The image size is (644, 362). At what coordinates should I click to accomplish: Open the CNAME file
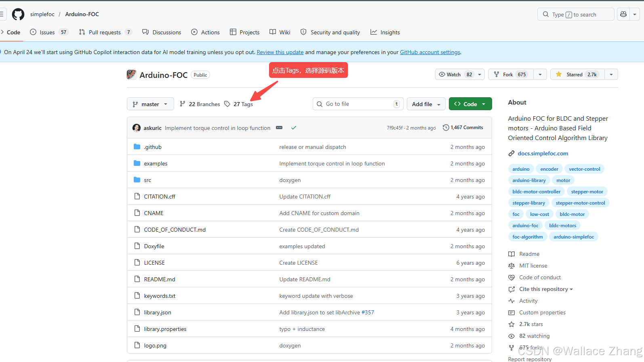click(154, 213)
